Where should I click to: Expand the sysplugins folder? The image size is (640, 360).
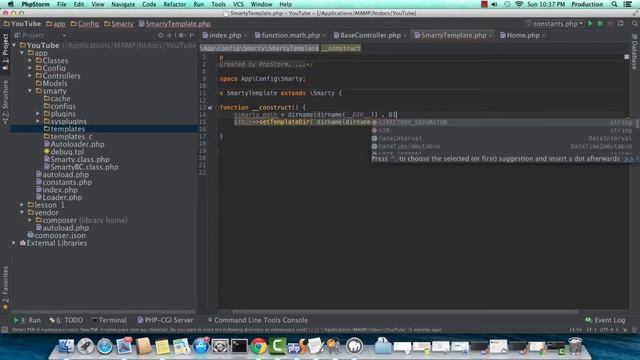pyautogui.click(x=38, y=121)
